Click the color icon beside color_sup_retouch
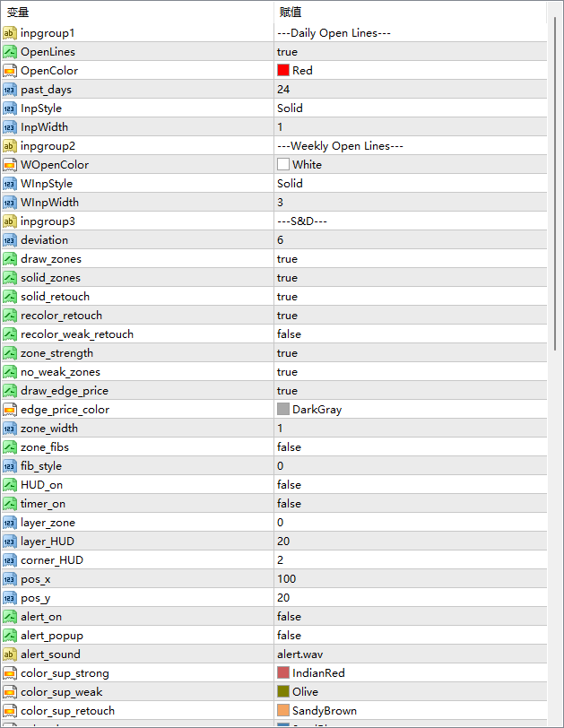This screenshot has height=728, width=564. (10, 711)
